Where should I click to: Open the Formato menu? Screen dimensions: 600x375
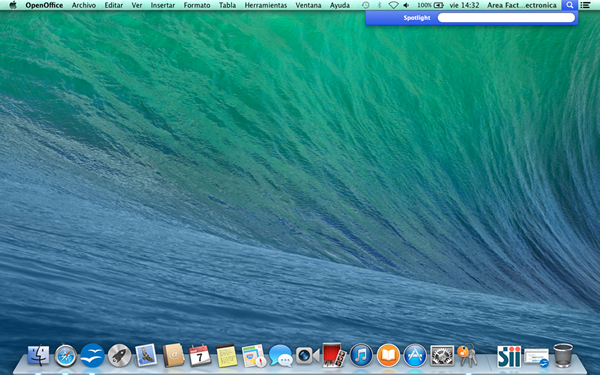(x=197, y=5)
